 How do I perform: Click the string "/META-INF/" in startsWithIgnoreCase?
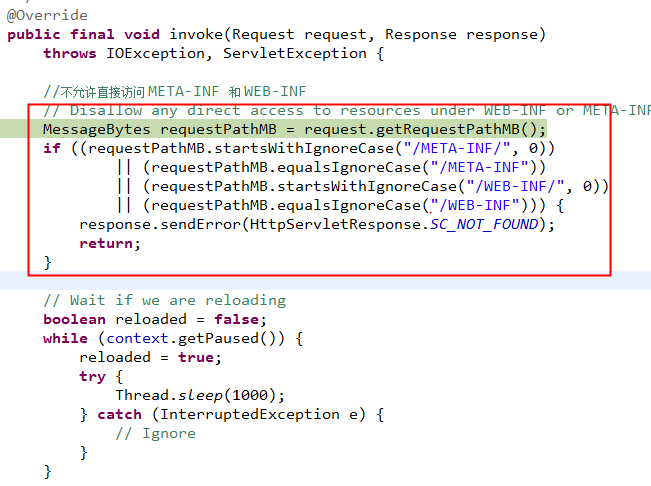456,148
